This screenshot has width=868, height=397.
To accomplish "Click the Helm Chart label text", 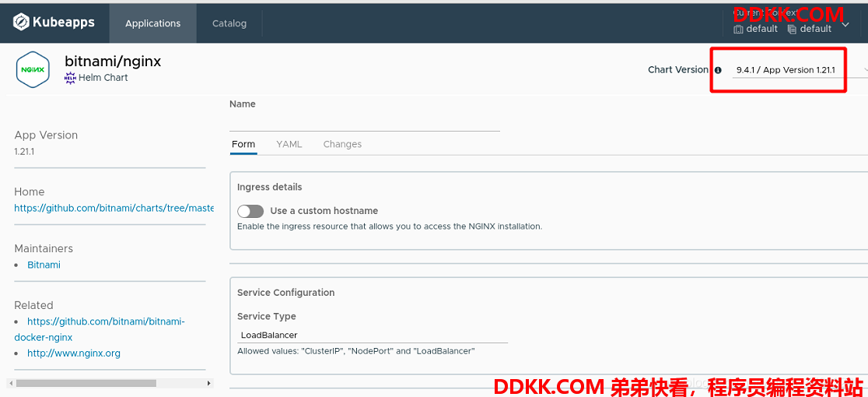I will pos(103,78).
